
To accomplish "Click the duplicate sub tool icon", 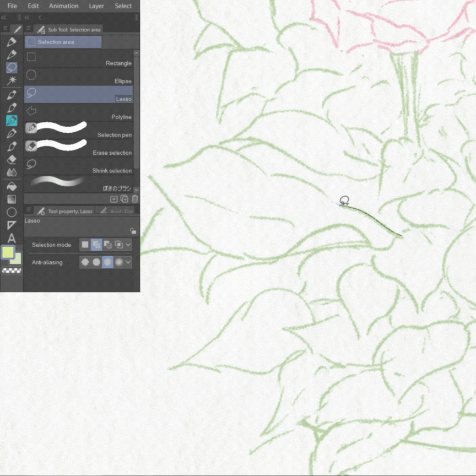I will 125,199.
